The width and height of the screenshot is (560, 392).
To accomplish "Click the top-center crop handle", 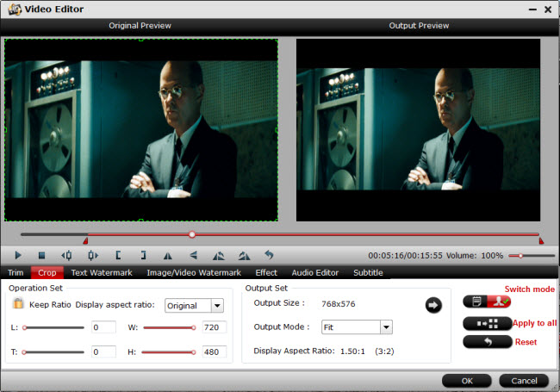I will click(x=141, y=40).
